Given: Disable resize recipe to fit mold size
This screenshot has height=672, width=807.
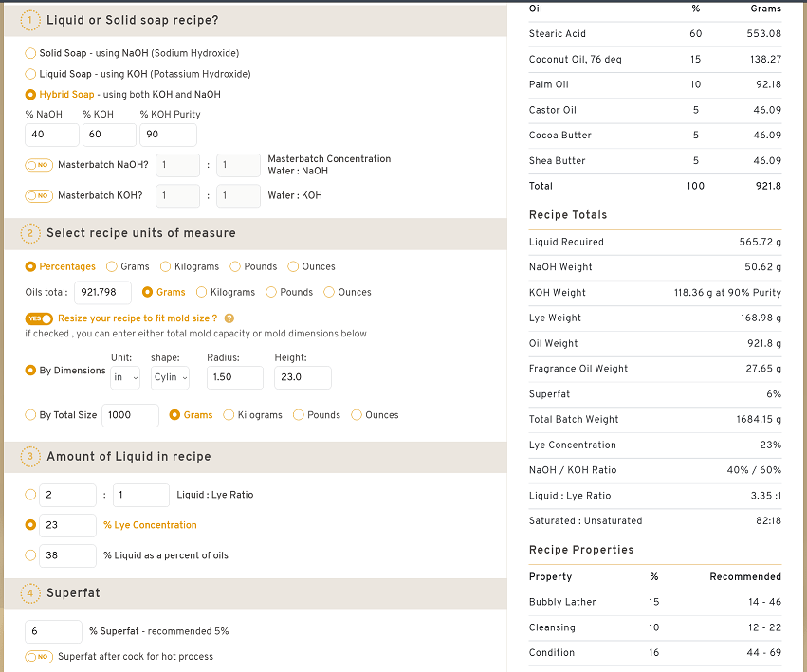Looking at the screenshot, I should [x=39, y=318].
